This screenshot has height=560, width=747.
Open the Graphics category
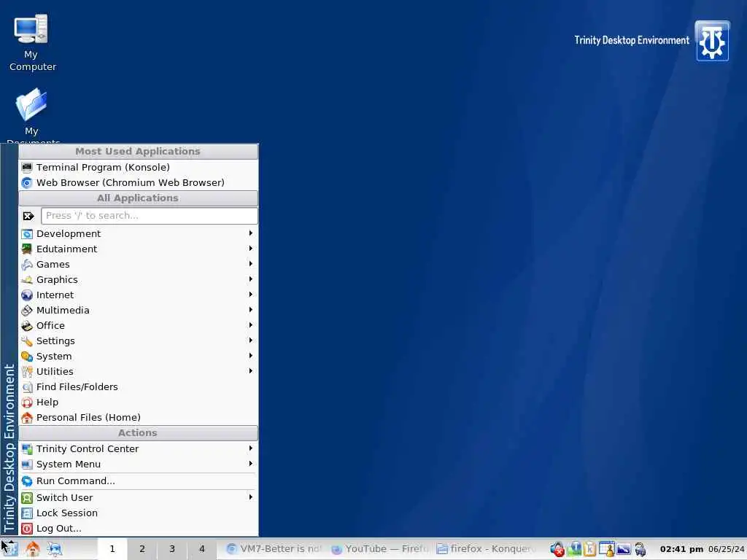[138, 279]
